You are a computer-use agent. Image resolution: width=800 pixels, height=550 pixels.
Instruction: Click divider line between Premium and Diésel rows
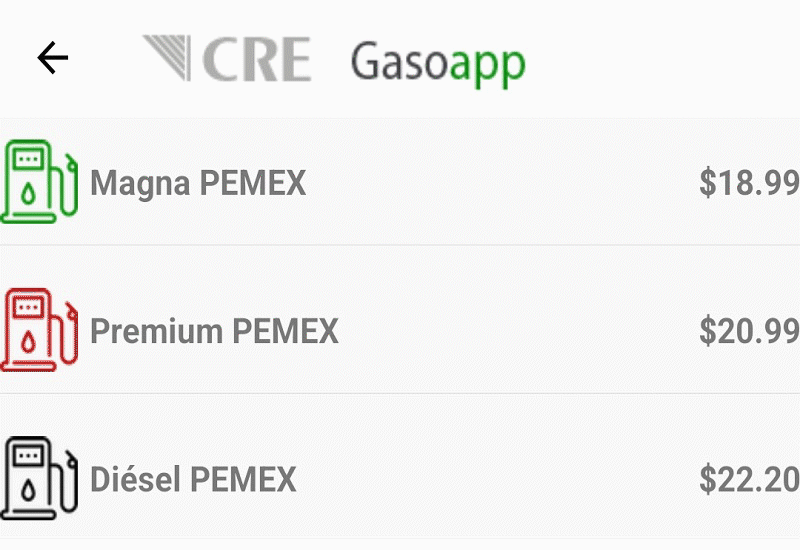(x=400, y=393)
